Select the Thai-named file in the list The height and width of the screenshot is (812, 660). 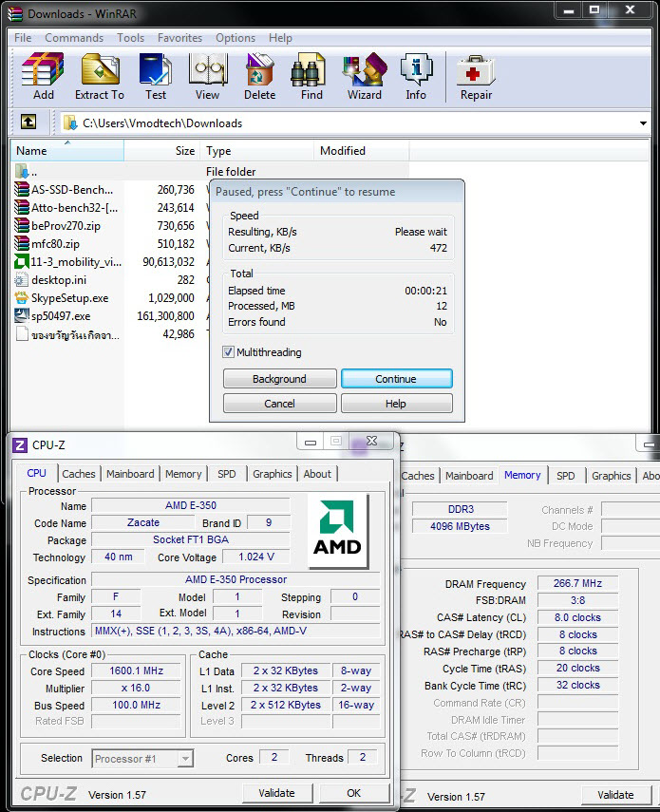[67, 334]
